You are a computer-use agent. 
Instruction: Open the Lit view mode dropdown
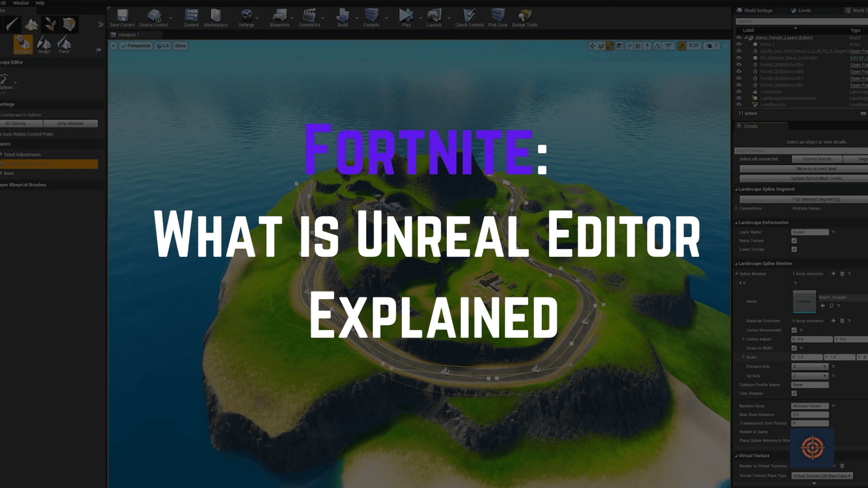point(163,46)
